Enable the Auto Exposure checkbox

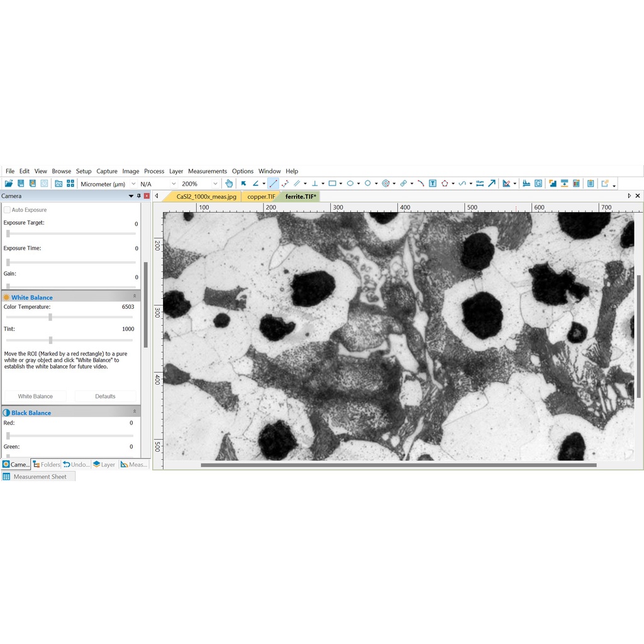click(x=8, y=210)
